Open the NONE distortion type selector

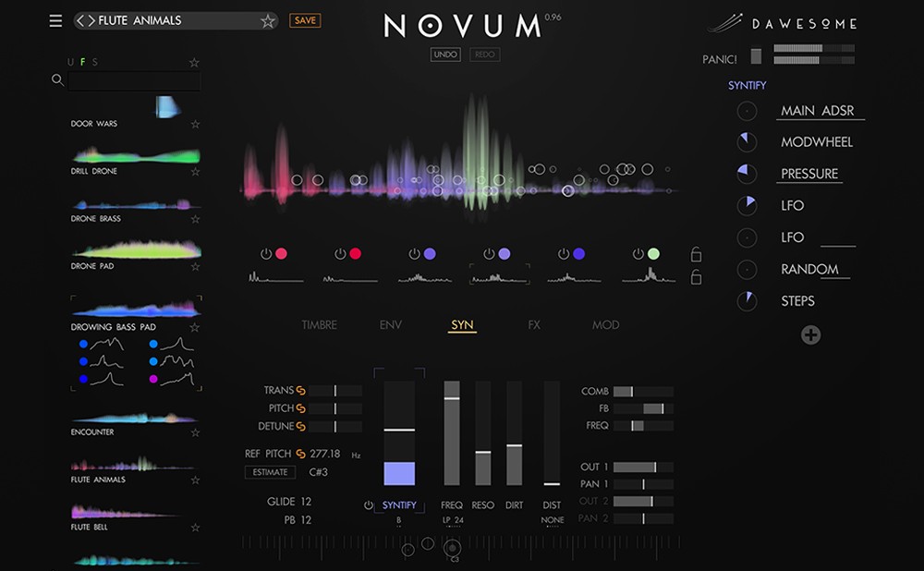pos(552,520)
